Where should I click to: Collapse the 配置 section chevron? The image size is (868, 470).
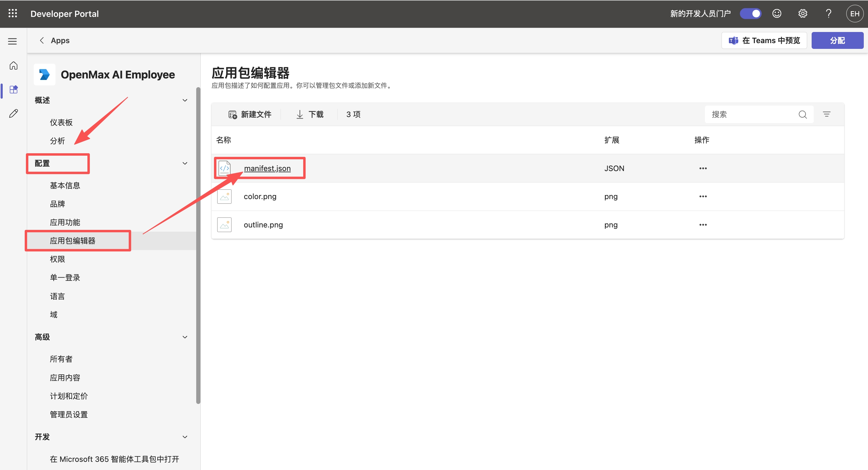185,163
